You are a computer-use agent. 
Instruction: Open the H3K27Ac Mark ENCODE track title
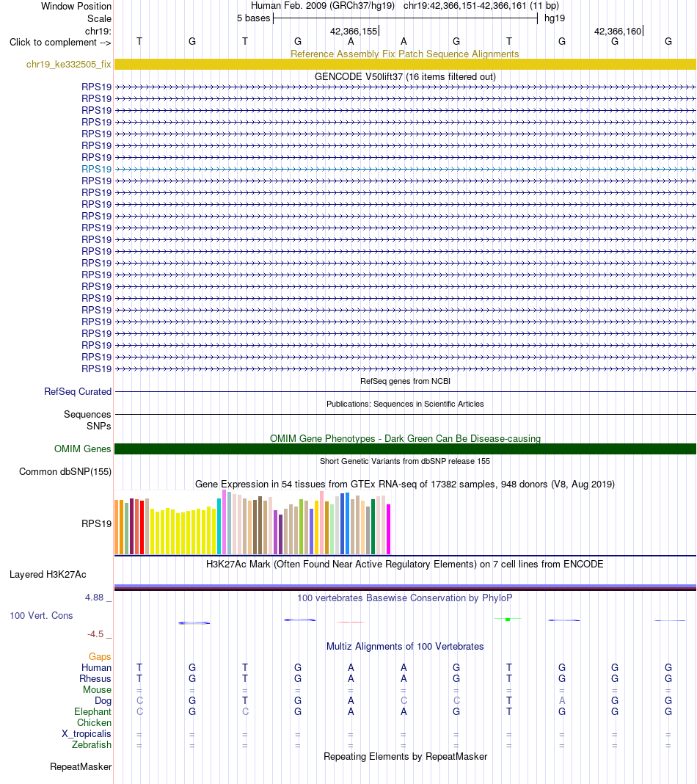tap(405, 564)
